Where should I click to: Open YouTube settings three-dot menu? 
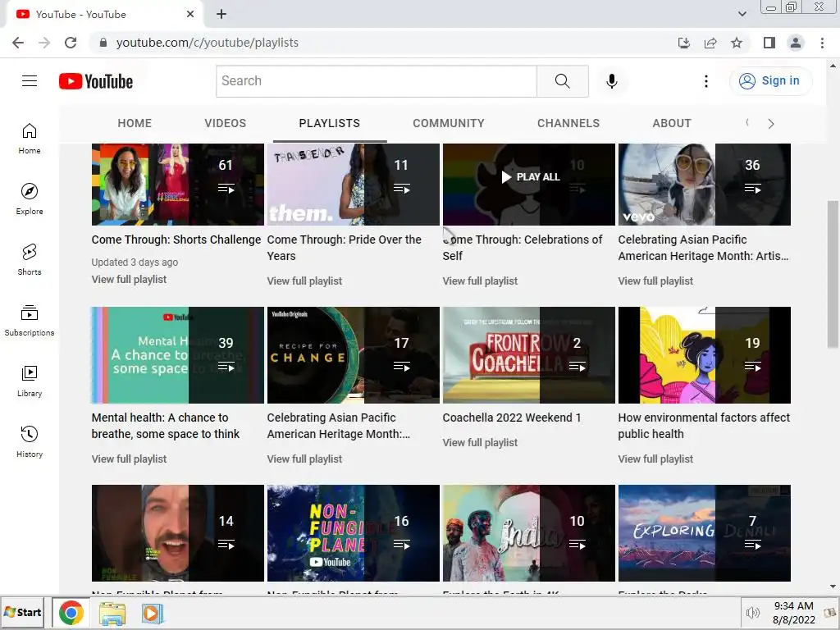pyautogui.click(x=706, y=81)
